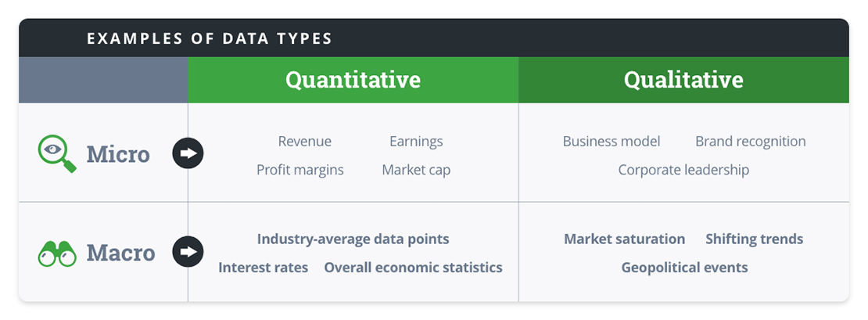Click Business model text
Viewport: 868px width, 320px height.
point(612,141)
